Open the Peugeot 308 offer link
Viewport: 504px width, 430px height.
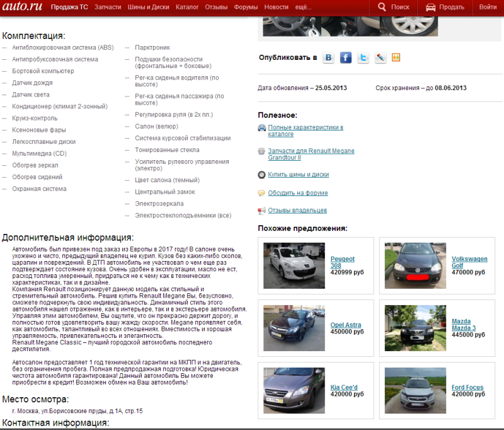tap(342, 262)
